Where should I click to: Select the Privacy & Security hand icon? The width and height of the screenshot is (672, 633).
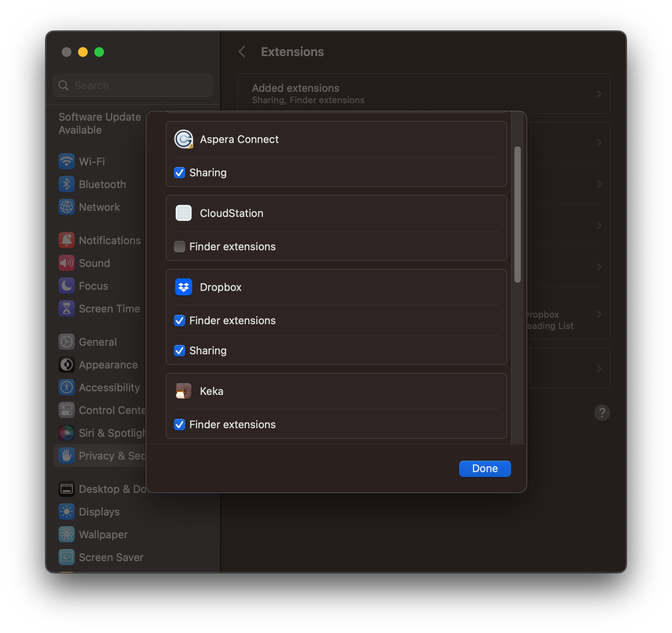(67, 455)
